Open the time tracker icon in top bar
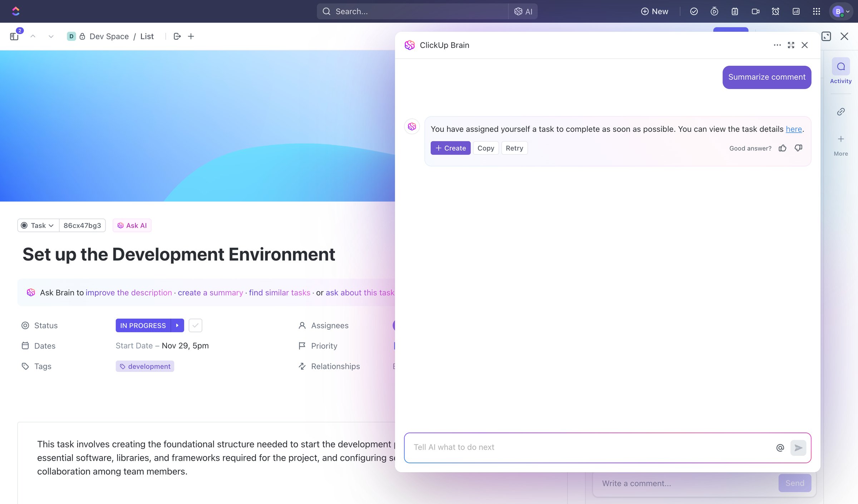The height and width of the screenshot is (504, 858). (714, 11)
